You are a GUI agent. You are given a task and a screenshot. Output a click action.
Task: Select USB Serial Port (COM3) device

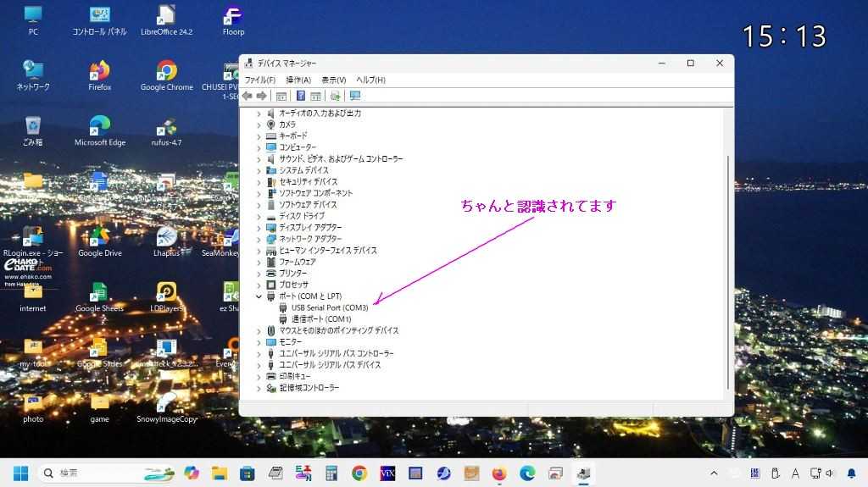(x=330, y=307)
